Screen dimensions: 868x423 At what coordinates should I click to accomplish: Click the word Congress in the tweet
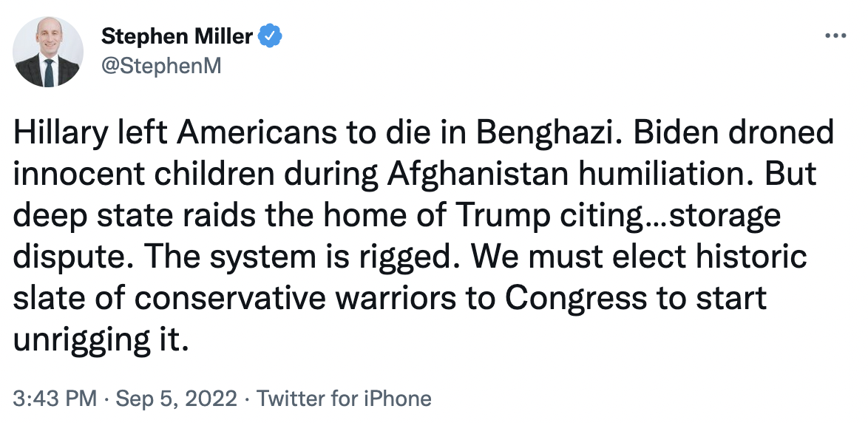576,299
